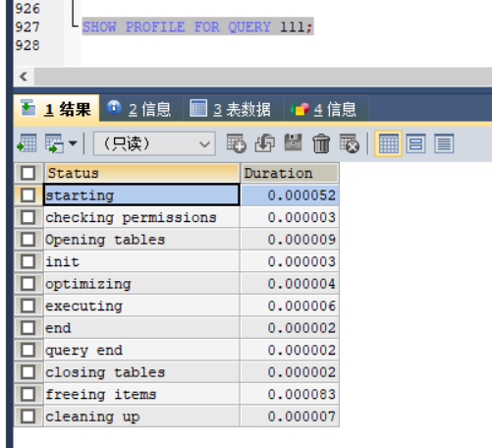Viewport: 492px width, 448px height.
Task: Click the SHOW PROFILE FOR QUERY line
Action: click(197, 27)
